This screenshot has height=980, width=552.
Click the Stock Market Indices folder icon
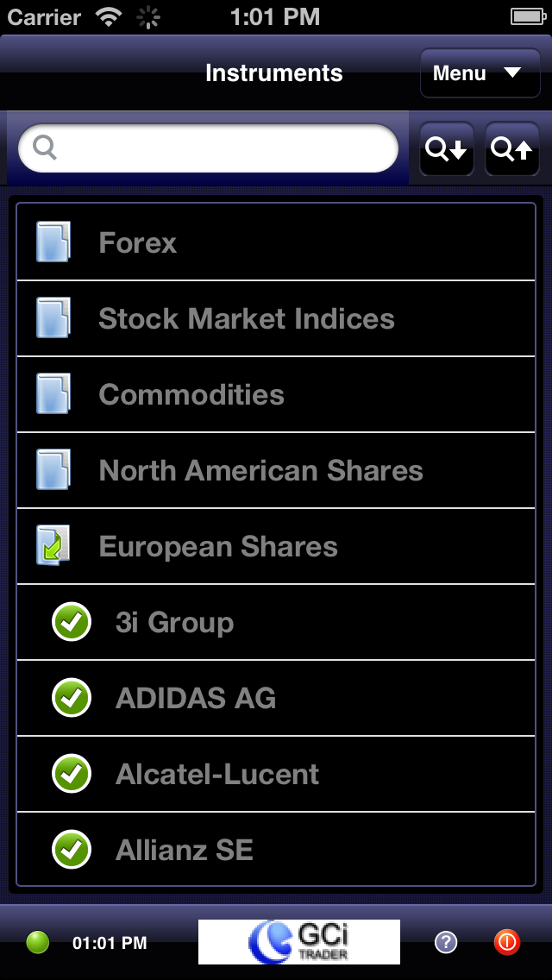tap(53, 318)
